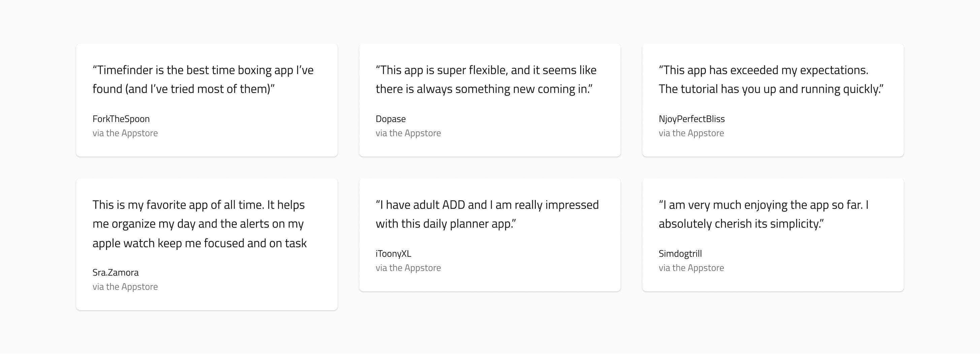The image size is (980, 354).
Task: Select the favorite app of all time quote
Action: (200, 224)
